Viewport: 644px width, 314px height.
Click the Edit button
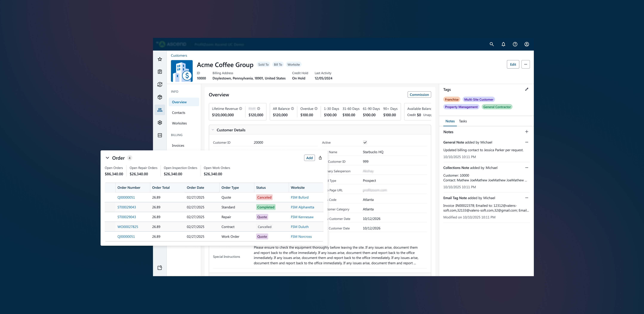point(513,64)
